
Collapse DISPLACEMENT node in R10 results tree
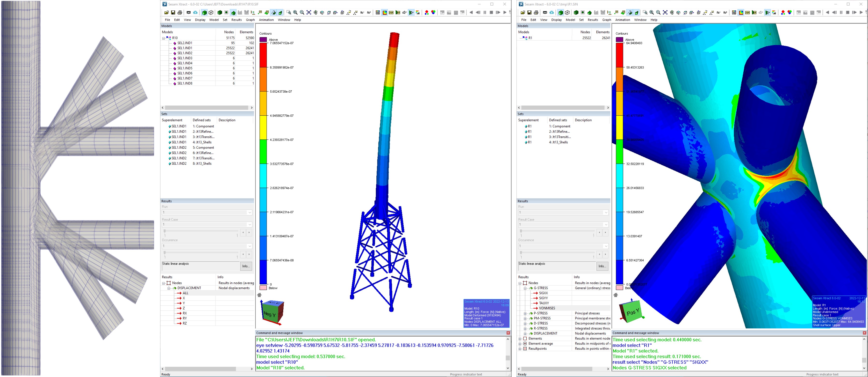click(x=169, y=288)
